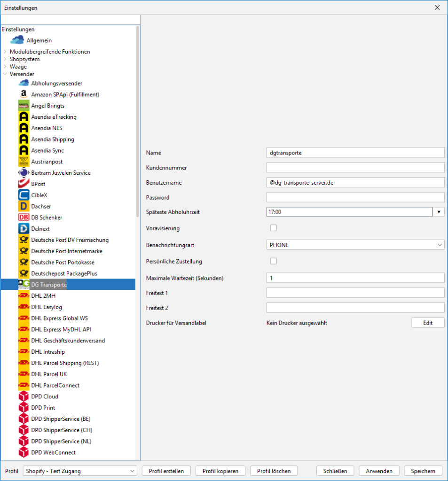Click the Speichern button
The height and width of the screenshot is (481, 448).
click(423, 471)
